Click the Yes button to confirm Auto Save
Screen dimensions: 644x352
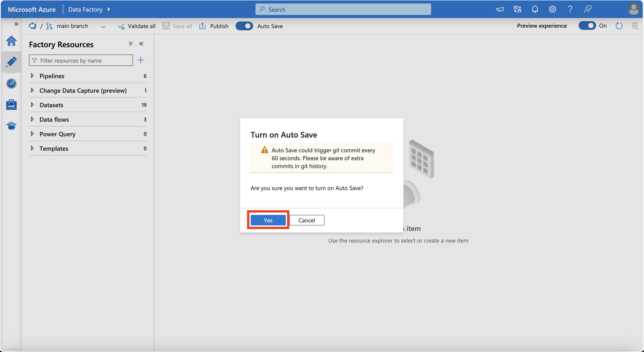point(268,220)
